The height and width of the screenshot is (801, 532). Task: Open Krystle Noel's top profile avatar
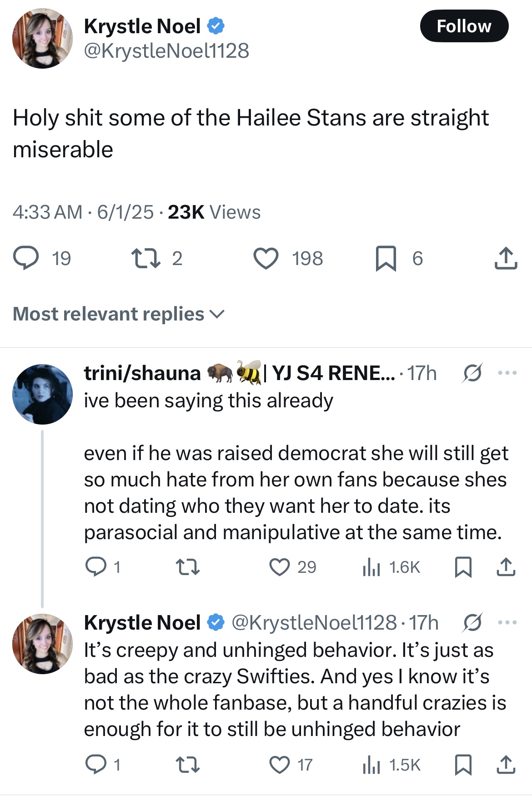click(x=42, y=38)
